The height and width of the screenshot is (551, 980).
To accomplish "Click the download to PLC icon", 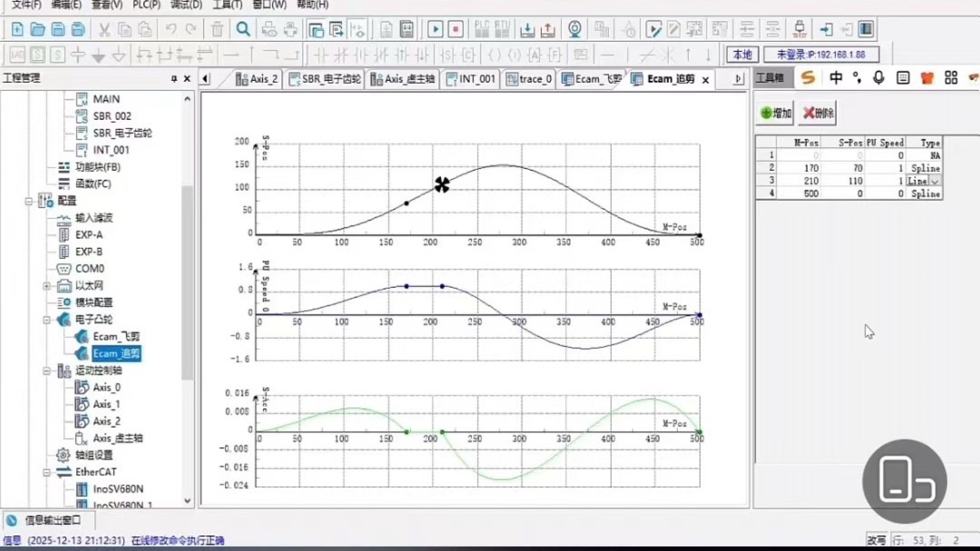I will click(527, 29).
